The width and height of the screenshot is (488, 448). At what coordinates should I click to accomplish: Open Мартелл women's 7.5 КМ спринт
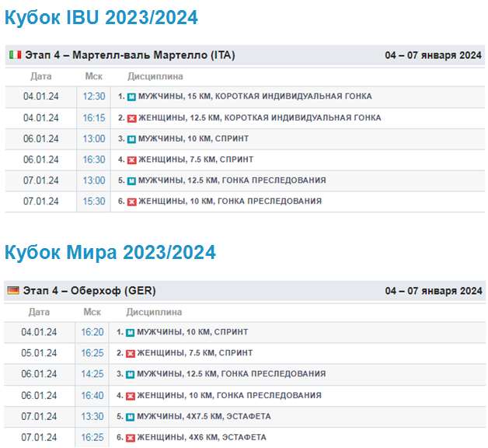(x=196, y=159)
